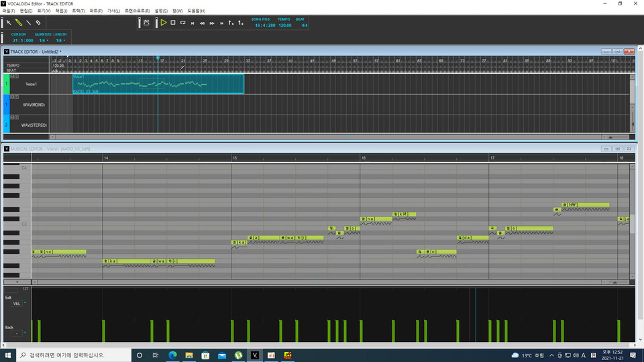Viewport: 644px width, 362px height.
Task: Click the track editor horizontal scrollbar
Action: tap(329, 137)
